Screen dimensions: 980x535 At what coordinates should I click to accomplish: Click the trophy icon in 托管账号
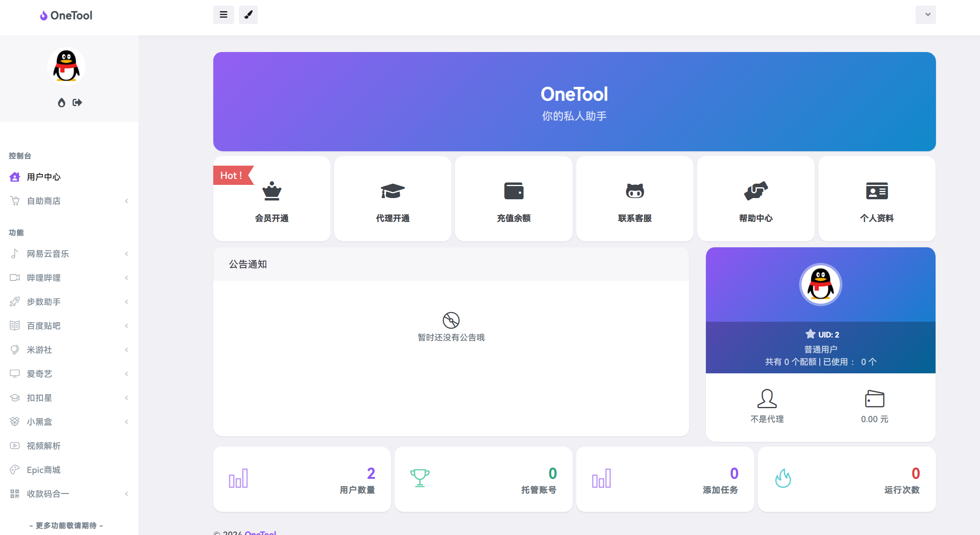tap(420, 478)
